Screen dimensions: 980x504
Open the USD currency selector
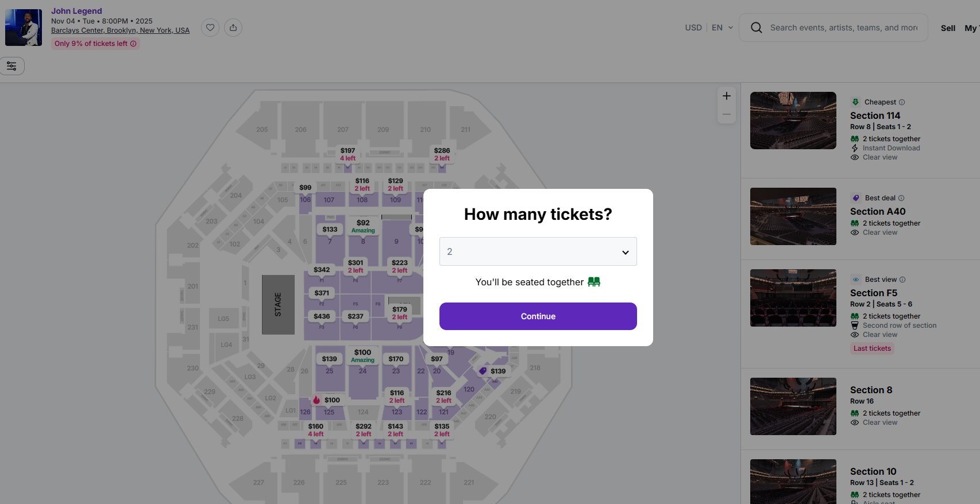(x=693, y=28)
